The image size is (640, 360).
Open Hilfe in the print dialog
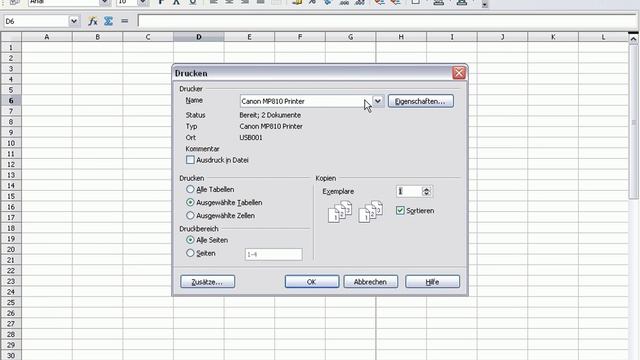tap(432, 282)
